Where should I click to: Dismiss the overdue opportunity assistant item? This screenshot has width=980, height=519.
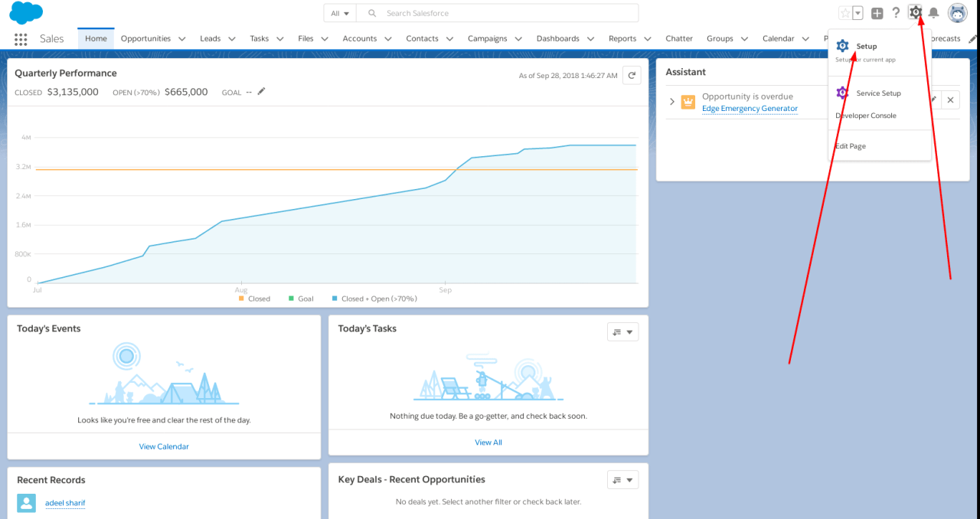click(x=949, y=100)
